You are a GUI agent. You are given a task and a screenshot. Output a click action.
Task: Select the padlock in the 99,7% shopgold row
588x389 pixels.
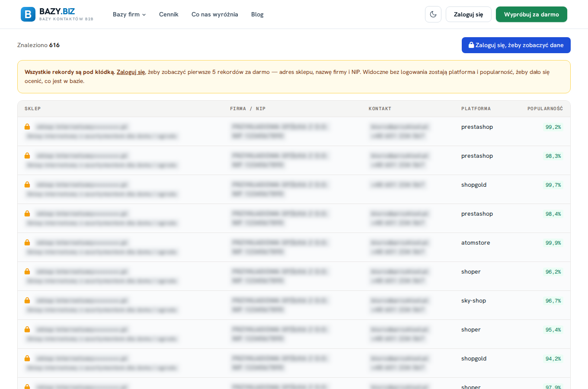pyautogui.click(x=27, y=185)
